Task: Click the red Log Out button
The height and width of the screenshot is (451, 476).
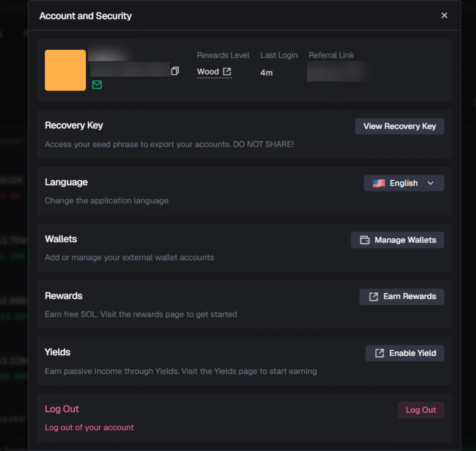Action: 421,410
